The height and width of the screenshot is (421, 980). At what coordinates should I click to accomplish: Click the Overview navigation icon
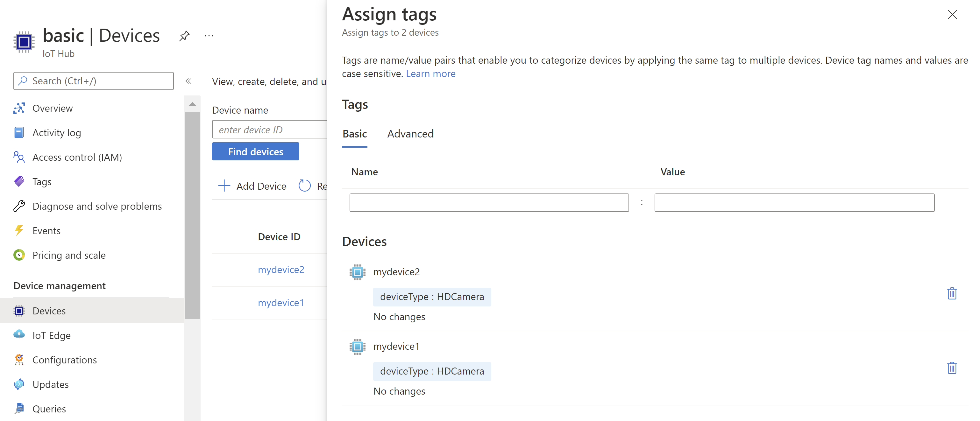18,108
